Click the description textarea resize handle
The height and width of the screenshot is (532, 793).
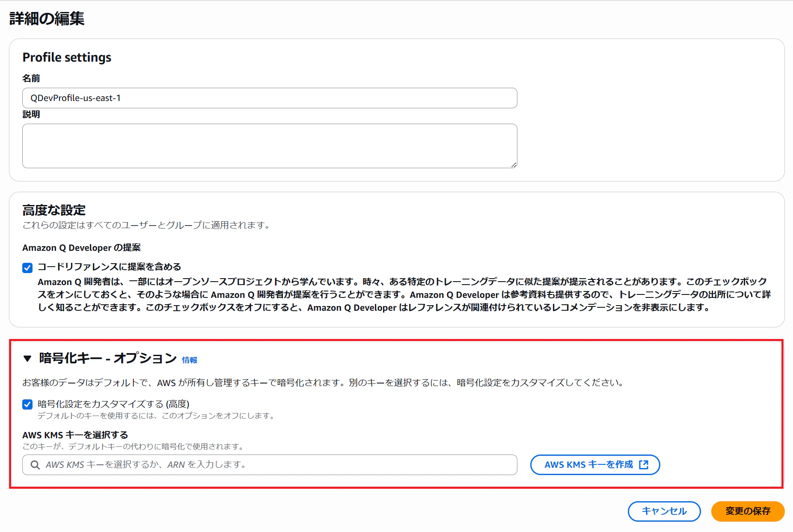(514, 165)
